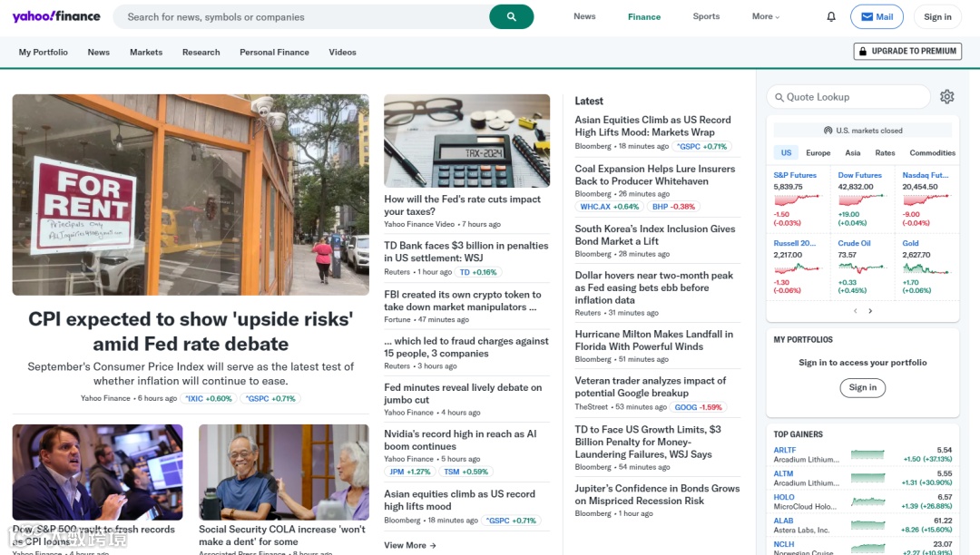
Task: Open the calculator tax story image
Action: (467, 141)
